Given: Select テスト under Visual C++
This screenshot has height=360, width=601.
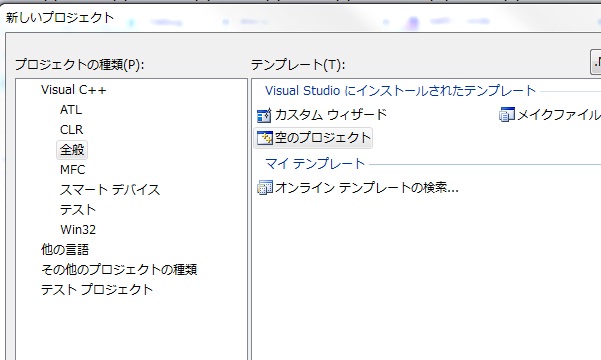Looking at the screenshot, I should coord(78,209).
